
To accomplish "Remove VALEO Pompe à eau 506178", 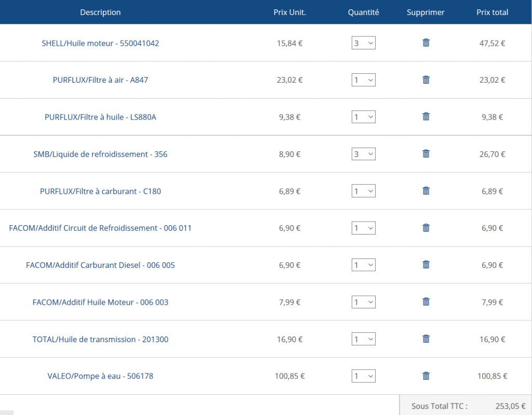I will click(426, 376).
